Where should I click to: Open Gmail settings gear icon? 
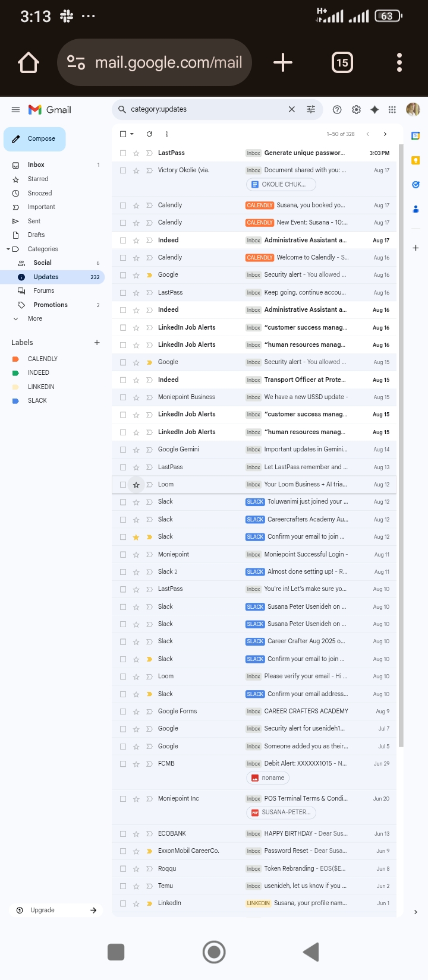[356, 109]
